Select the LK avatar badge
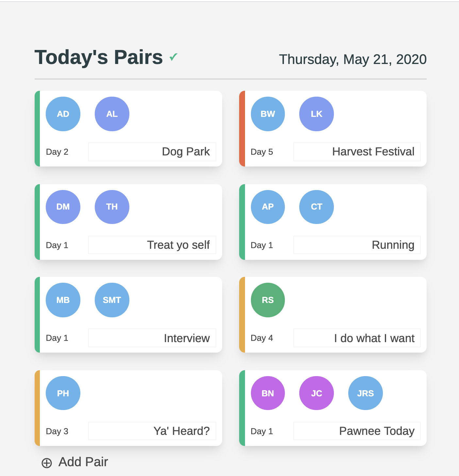The height and width of the screenshot is (476, 459). (317, 114)
